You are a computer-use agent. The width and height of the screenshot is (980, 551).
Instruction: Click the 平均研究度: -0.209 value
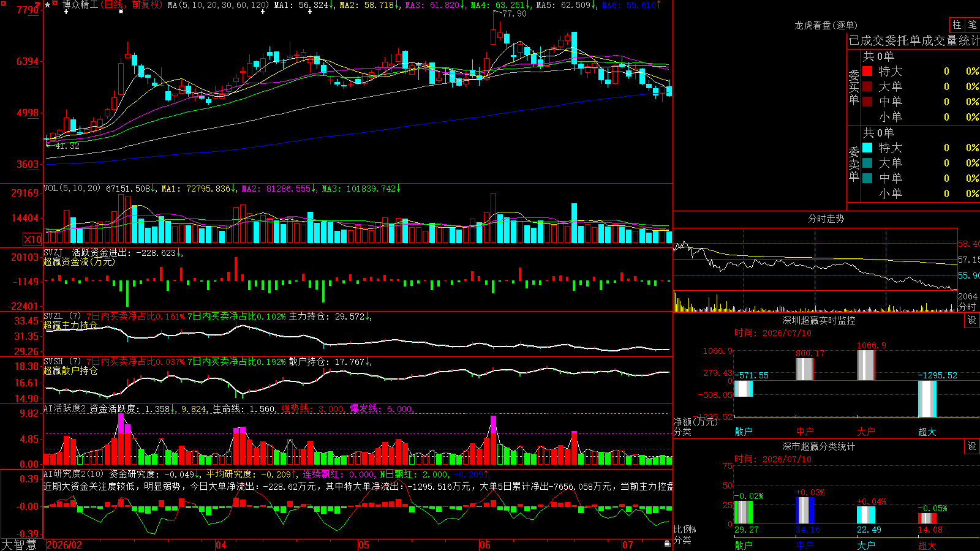pyautogui.click(x=248, y=474)
